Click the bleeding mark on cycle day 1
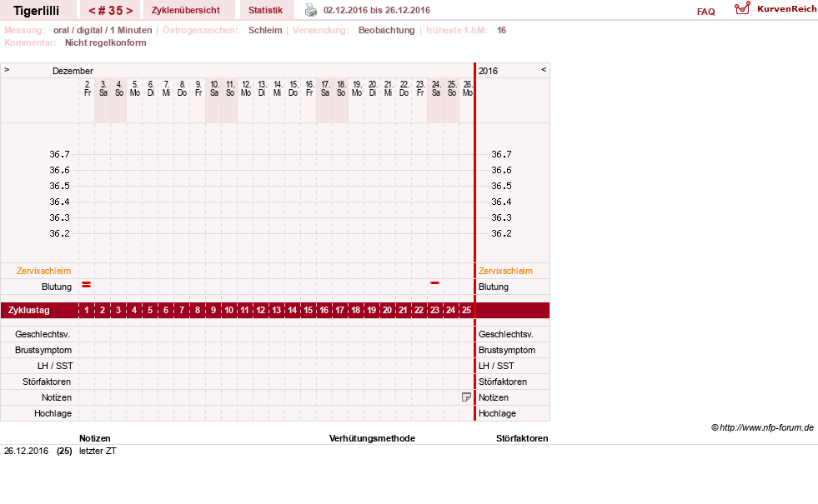Viewport: 818px width, 504px height. (x=87, y=285)
